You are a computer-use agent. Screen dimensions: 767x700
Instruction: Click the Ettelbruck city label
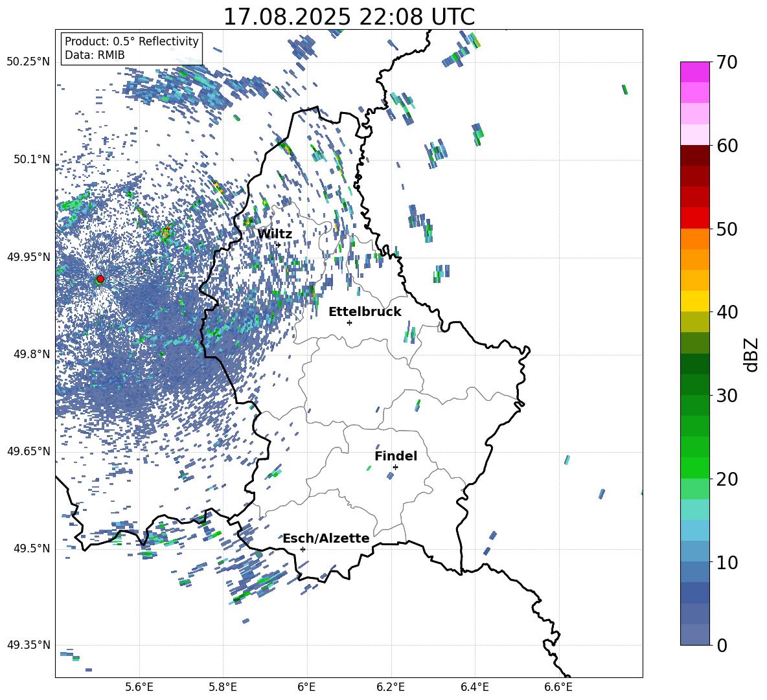[365, 312]
